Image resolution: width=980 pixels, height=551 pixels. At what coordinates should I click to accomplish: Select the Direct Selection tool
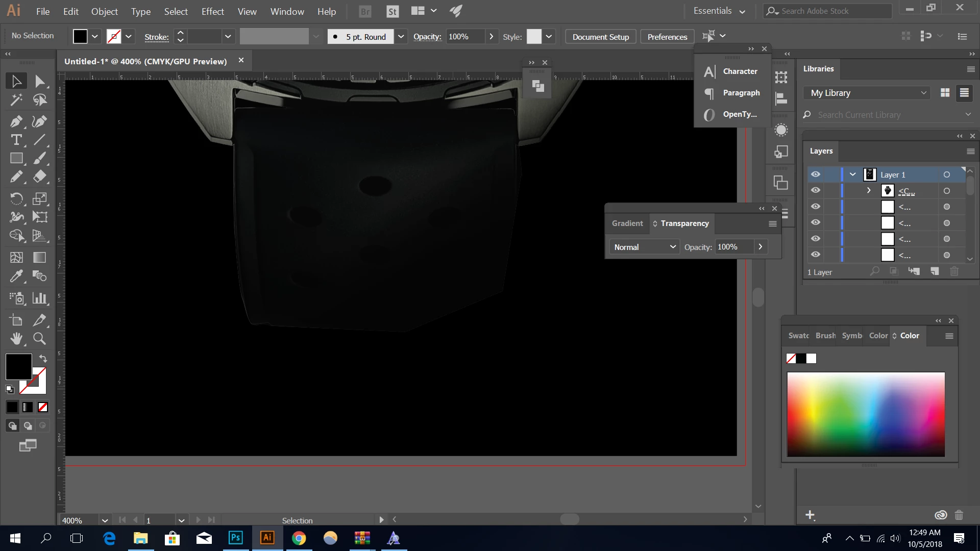(x=39, y=81)
